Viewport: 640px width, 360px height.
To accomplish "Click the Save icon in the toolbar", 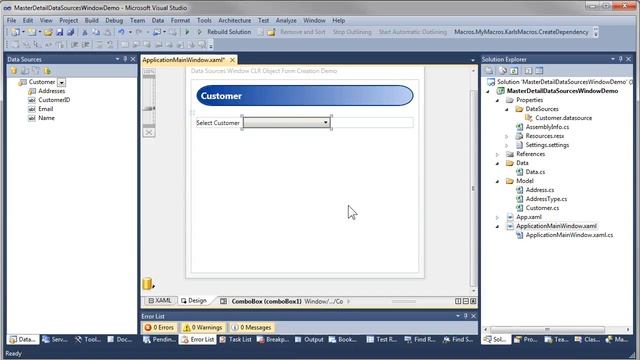I will [60, 32].
